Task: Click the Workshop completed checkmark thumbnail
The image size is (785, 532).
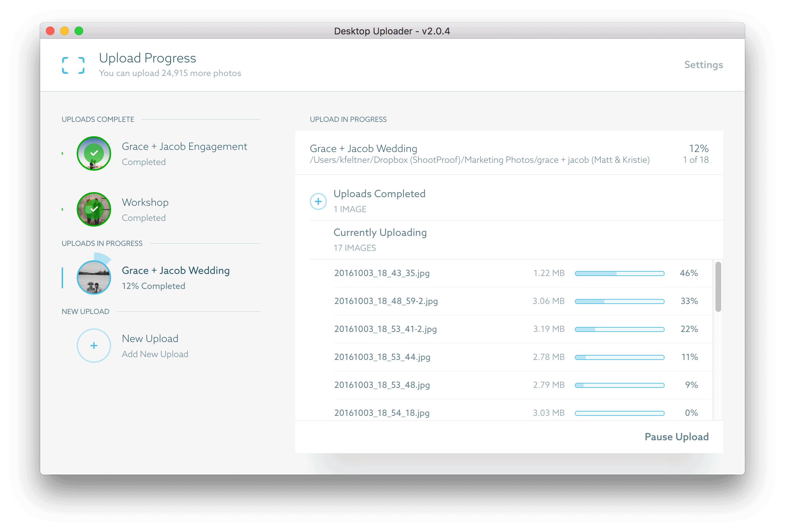Action: point(94,209)
